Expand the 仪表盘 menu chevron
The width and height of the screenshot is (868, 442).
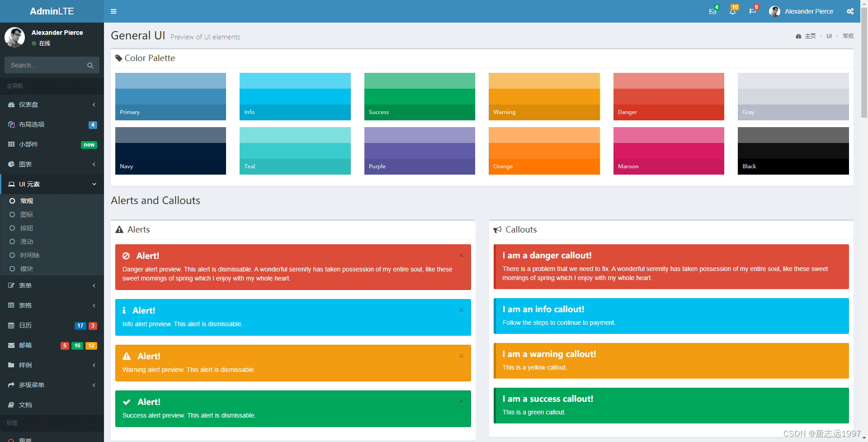coord(94,105)
